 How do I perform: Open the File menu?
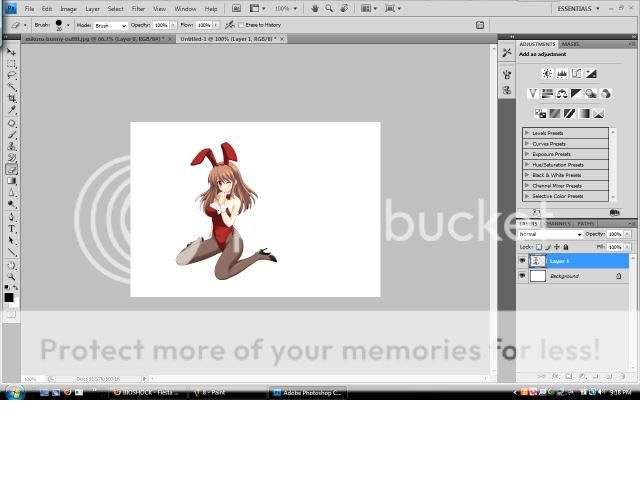coord(29,9)
